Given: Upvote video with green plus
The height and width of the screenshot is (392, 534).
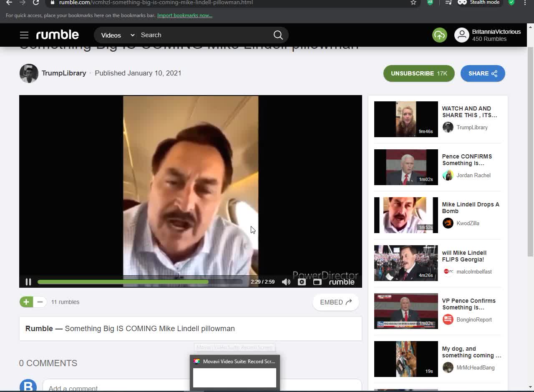Looking at the screenshot, I should (26, 302).
